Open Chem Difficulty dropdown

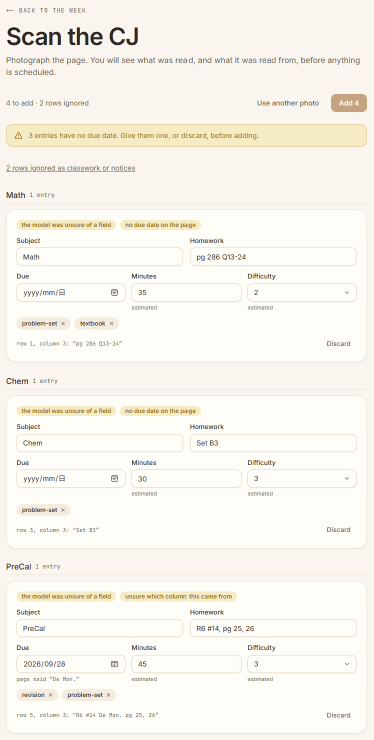(x=302, y=479)
